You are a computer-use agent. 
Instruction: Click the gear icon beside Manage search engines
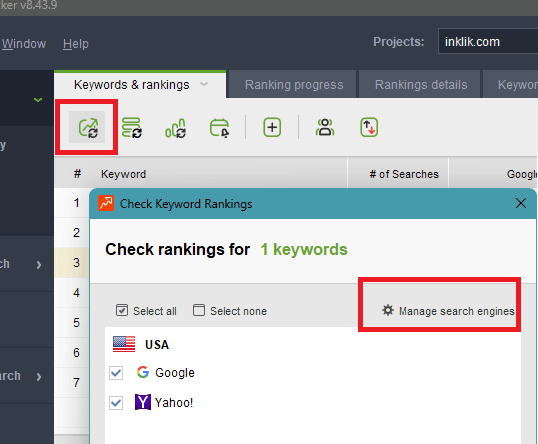click(x=388, y=310)
